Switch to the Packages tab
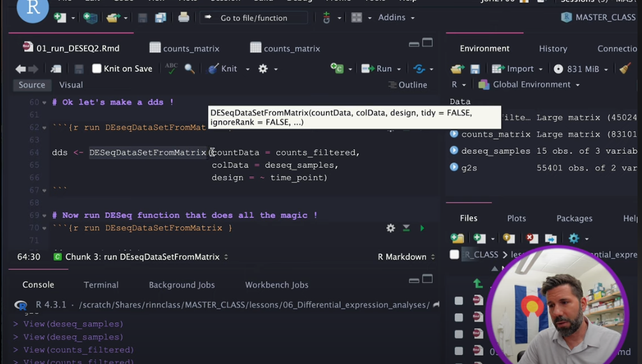 pyautogui.click(x=574, y=219)
